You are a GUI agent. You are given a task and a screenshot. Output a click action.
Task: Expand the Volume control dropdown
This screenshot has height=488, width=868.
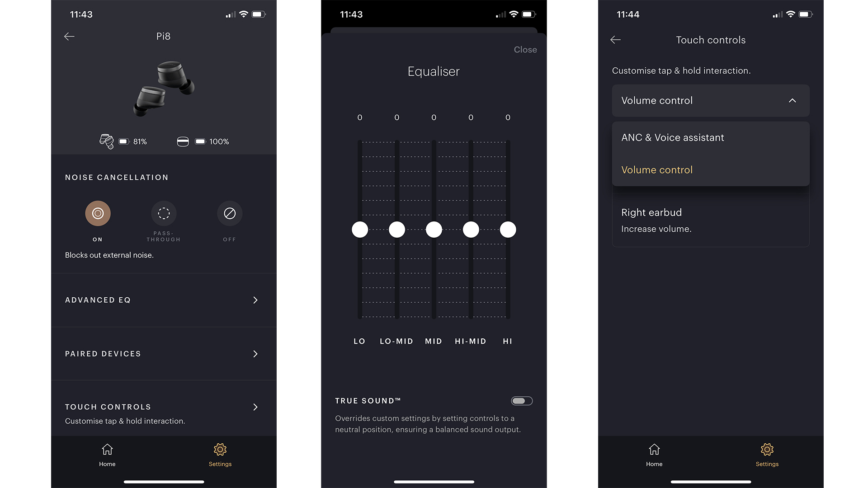[x=710, y=100]
